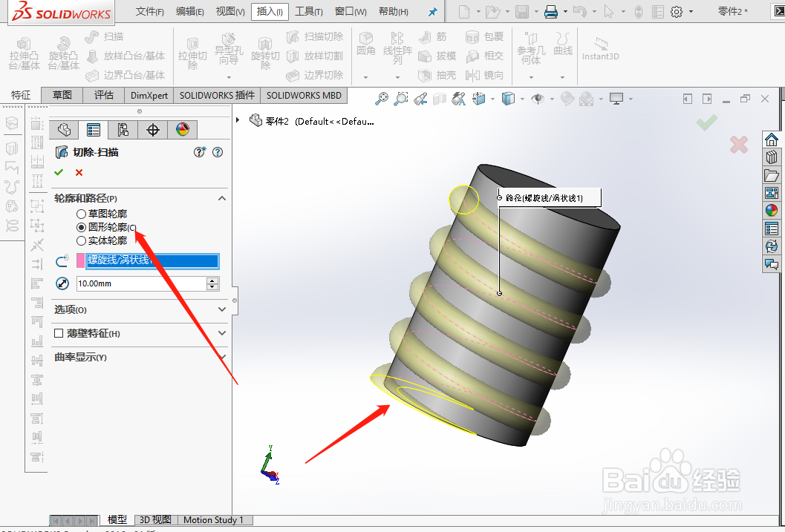Viewport: 785px width, 532px height.
Task: Click the Extruded Cut (拉伸切除) tool
Action: [193, 53]
